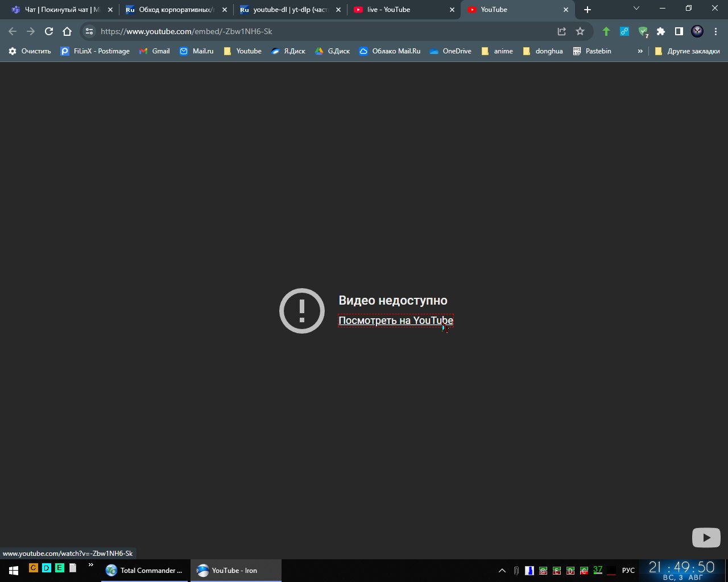Viewport: 728px width, 582px height.
Task: Click the 'Посмотреть на YouTube' link
Action: pos(395,321)
